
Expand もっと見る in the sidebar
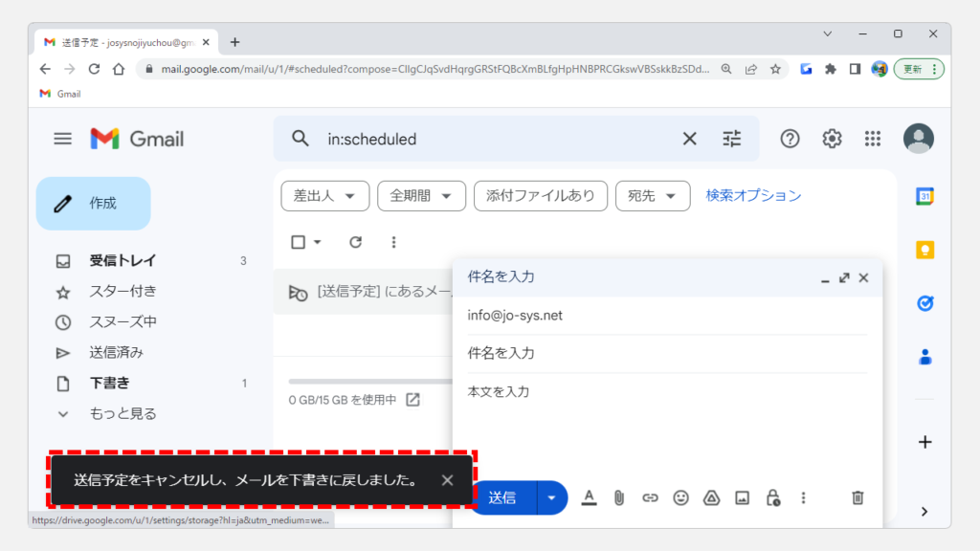[x=122, y=413]
